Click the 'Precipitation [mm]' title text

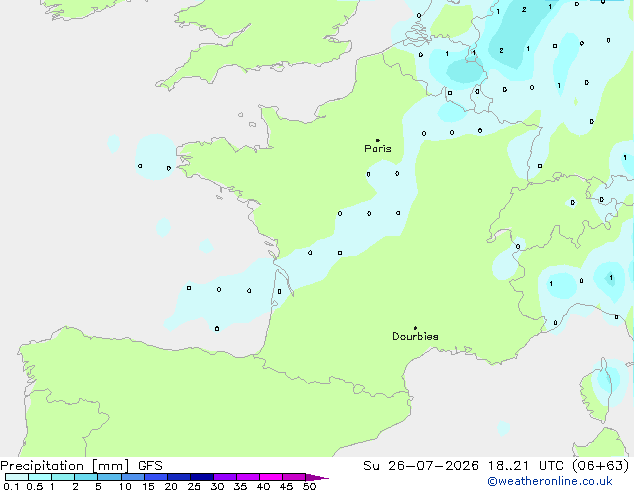pyautogui.click(x=65, y=466)
